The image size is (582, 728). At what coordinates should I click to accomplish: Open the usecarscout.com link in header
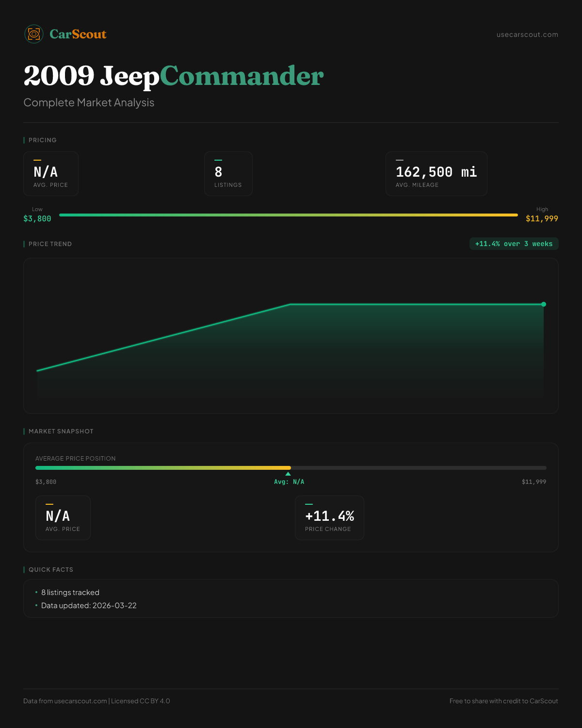pos(527,34)
